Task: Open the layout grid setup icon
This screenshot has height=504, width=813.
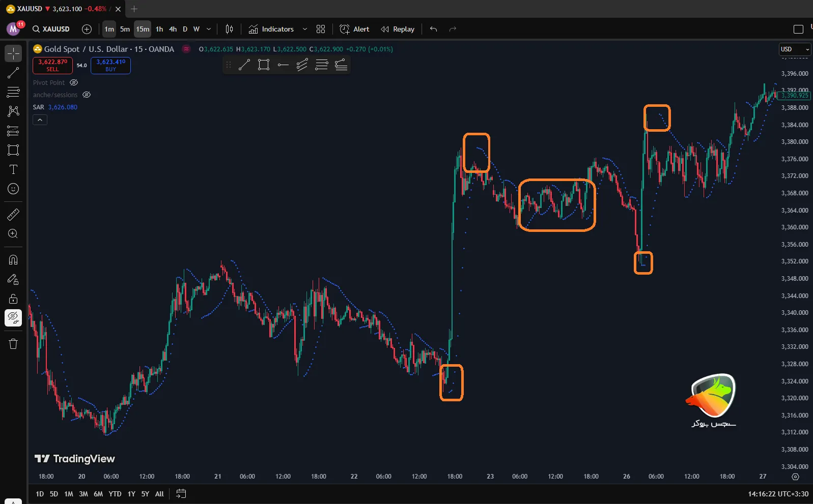Action: tap(321, 29)
